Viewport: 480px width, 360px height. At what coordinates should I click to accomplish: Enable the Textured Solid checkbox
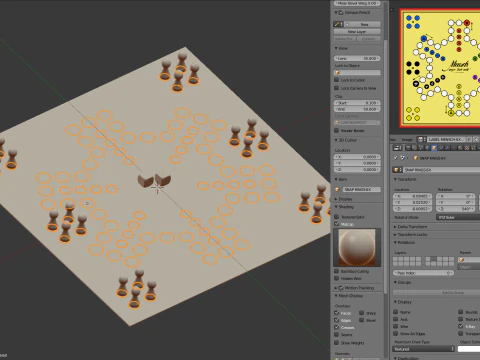337,217
